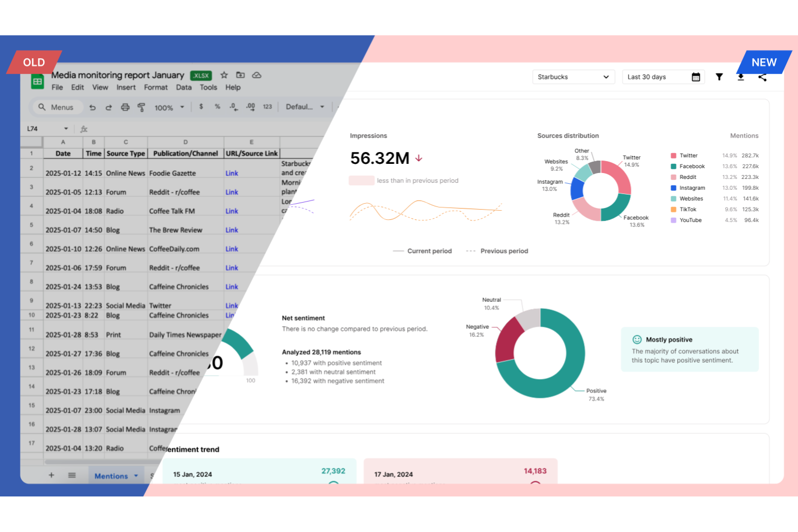Click the Facebook legend entry

(714, 167)
